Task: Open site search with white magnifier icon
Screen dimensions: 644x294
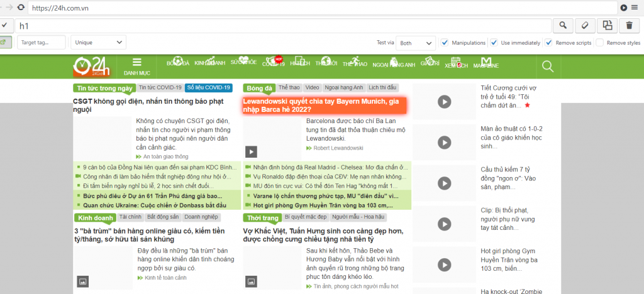Action: point(547,67)
